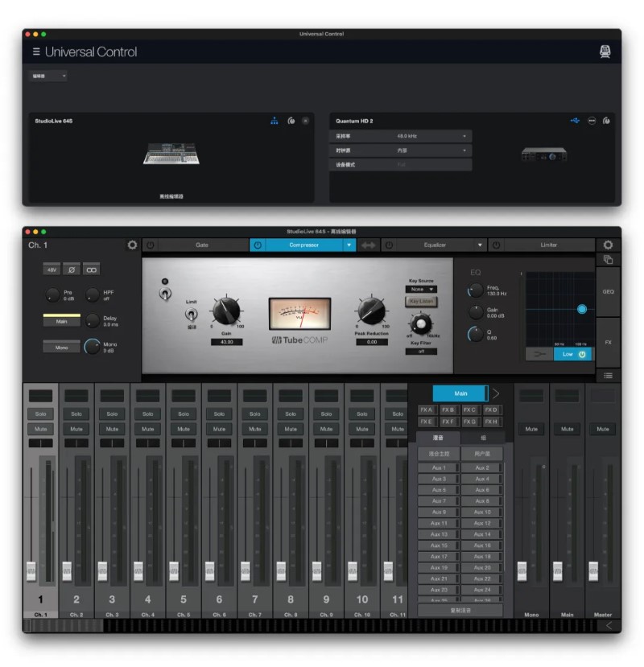Screen dimensions: 644x667
Task: Click the firmware icon on the Quantum HD 2 card
Action: [x=606, y=121]
